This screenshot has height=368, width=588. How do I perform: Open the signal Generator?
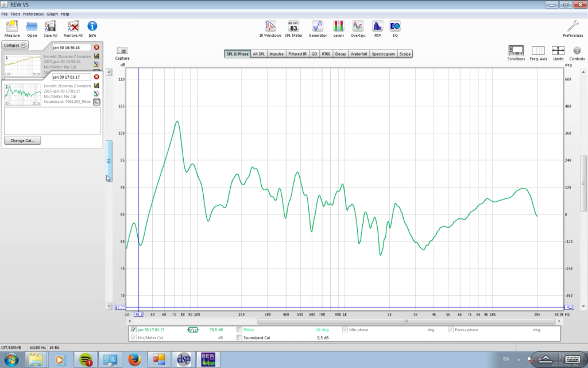click(318, 29)
